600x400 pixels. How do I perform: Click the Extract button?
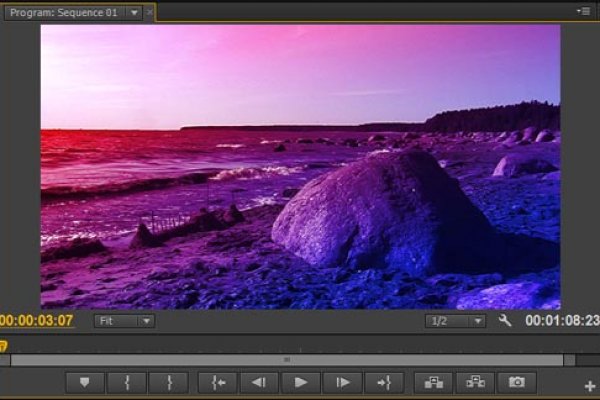pyautogui.click(x=474, y=382)
